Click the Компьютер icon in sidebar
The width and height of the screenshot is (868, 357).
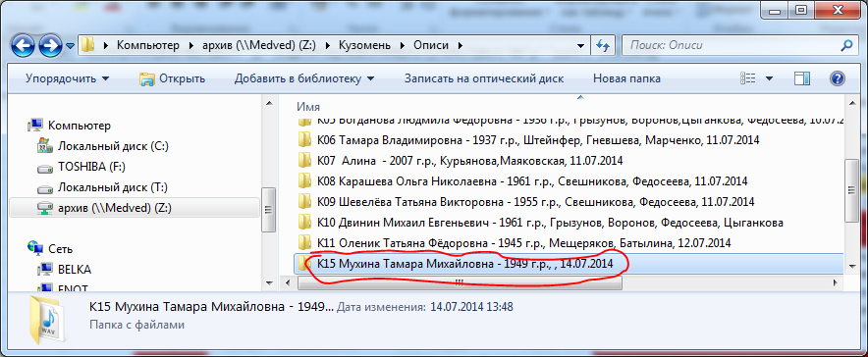pyautogui.click(x=35, y=126)
